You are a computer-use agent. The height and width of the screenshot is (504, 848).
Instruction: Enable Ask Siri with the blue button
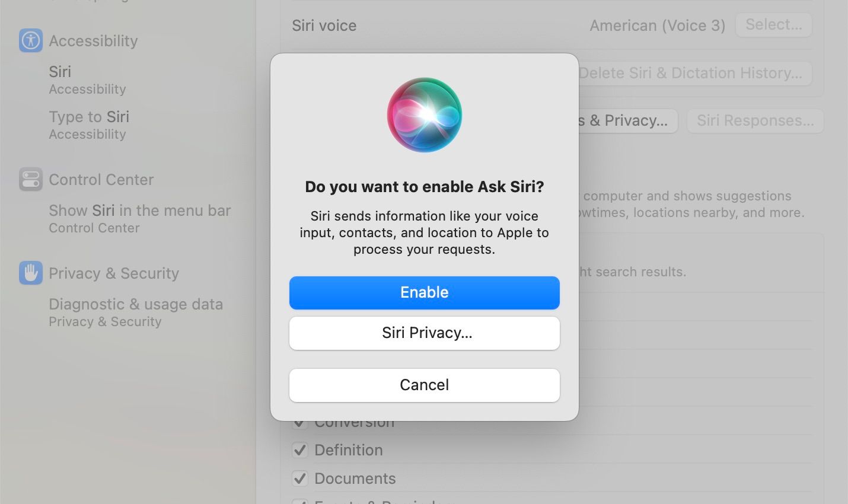(425, 292)
